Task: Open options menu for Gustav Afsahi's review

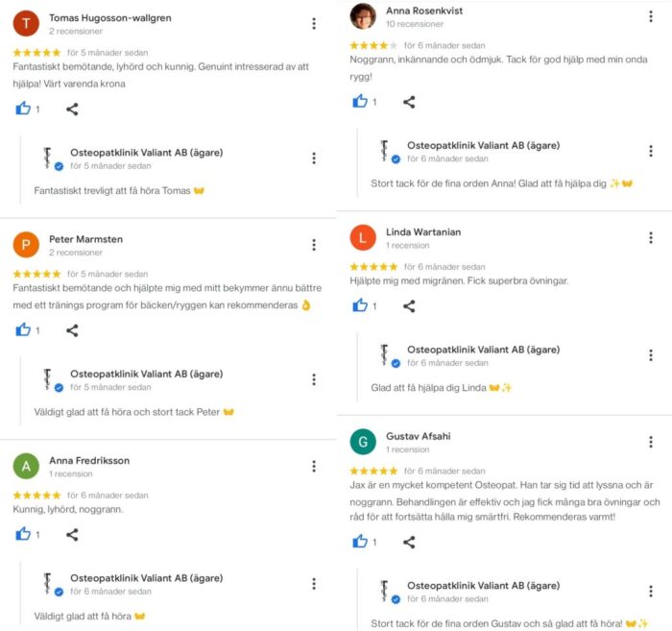Action: (651, 442)
